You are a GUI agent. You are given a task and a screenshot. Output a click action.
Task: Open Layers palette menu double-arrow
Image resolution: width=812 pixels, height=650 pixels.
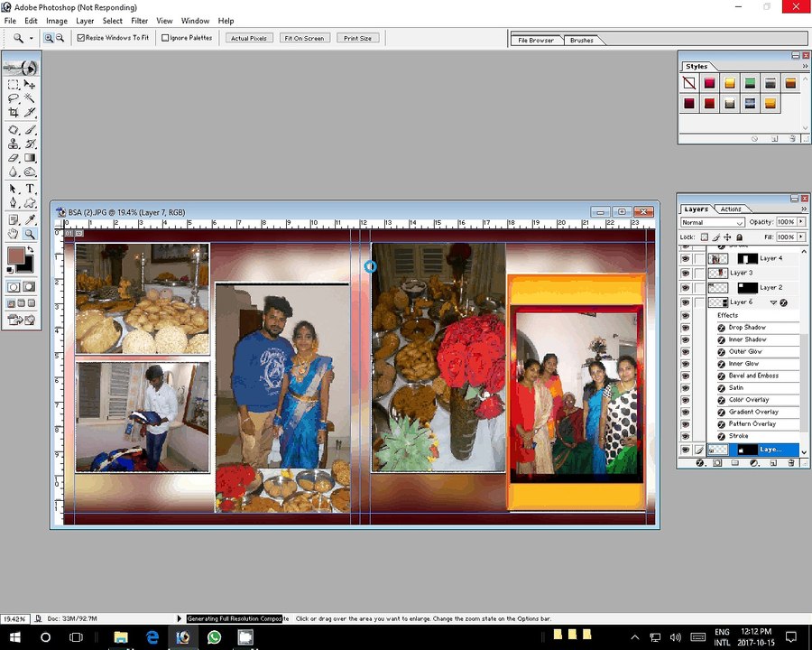(804, 209)
